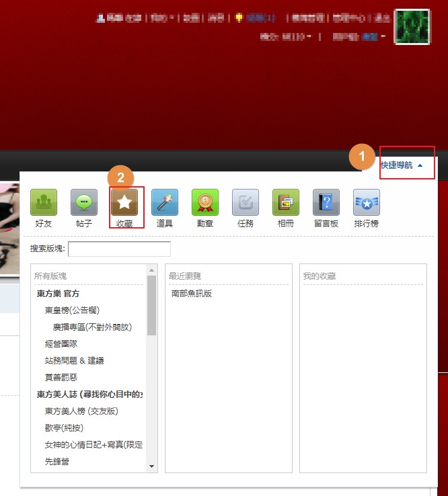
Task: Open the 東方美人誌 category
Action: 89,394
